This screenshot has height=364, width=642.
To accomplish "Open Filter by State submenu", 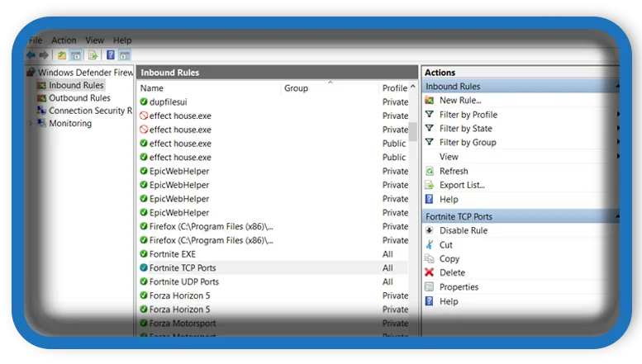I will (x=465, y=129).
